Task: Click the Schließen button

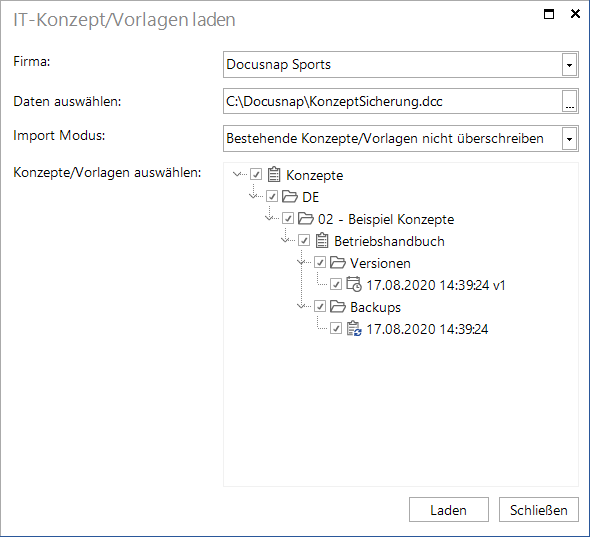Action: (538, 510)
